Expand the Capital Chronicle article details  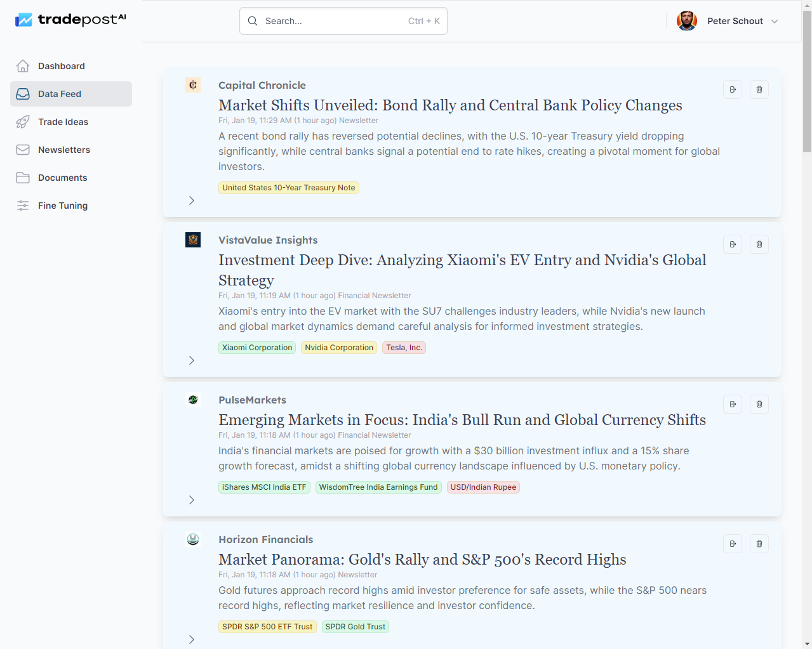coord(192,200)
